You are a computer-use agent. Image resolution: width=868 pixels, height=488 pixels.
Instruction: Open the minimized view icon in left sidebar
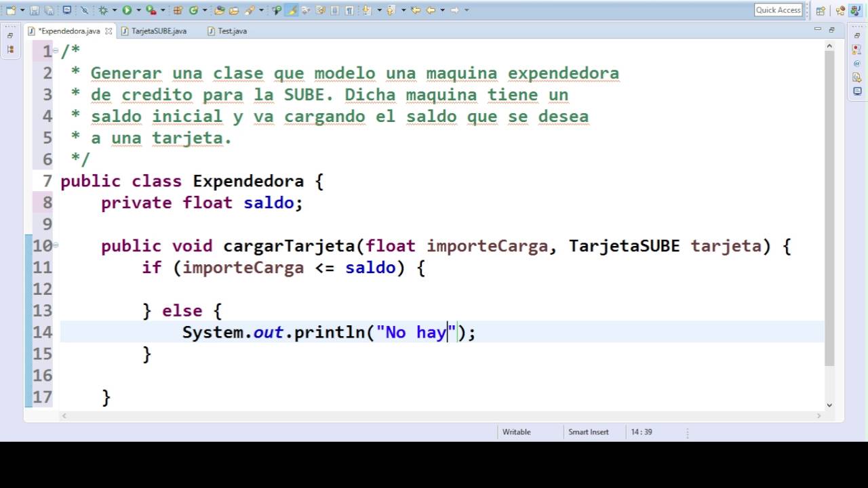pos(9,49)
